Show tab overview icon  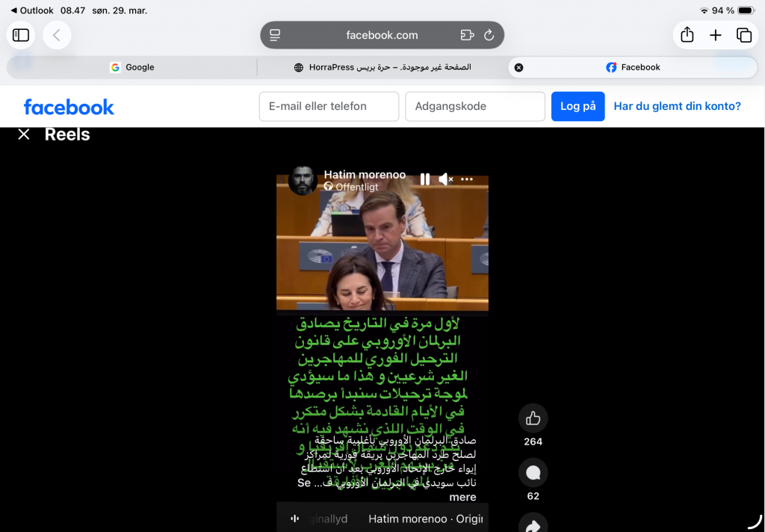point(744,35)
